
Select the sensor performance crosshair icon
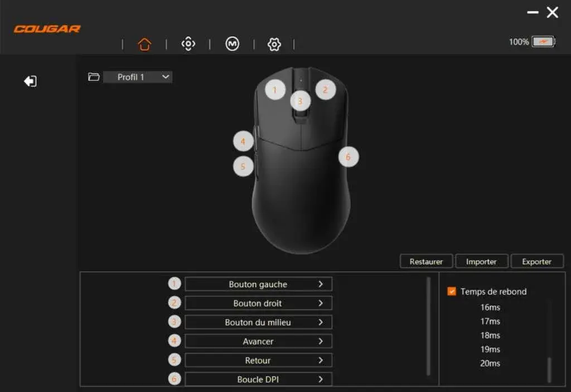[188, 44]
